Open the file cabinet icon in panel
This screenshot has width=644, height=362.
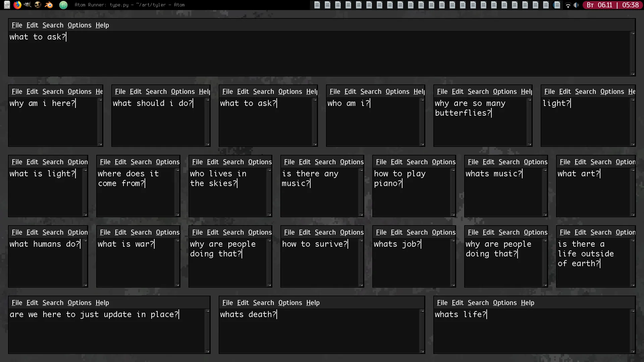tap(7, 5)
